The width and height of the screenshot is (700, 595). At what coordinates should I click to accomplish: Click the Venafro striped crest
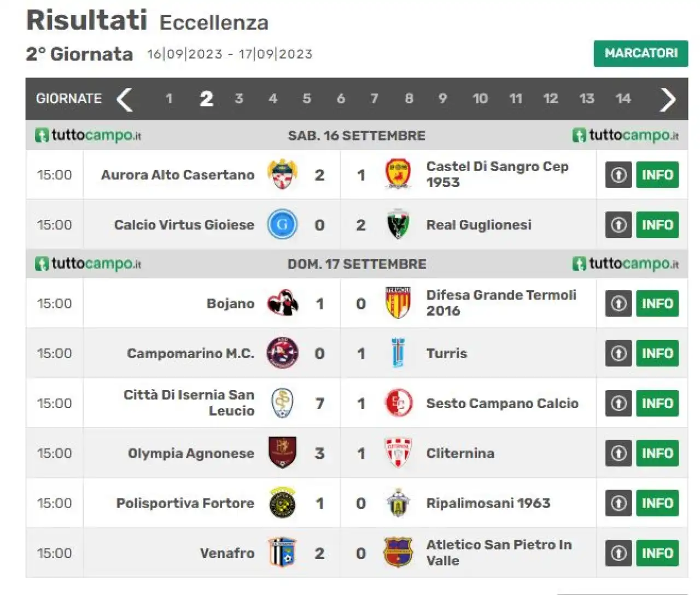[x=282, y=552]
